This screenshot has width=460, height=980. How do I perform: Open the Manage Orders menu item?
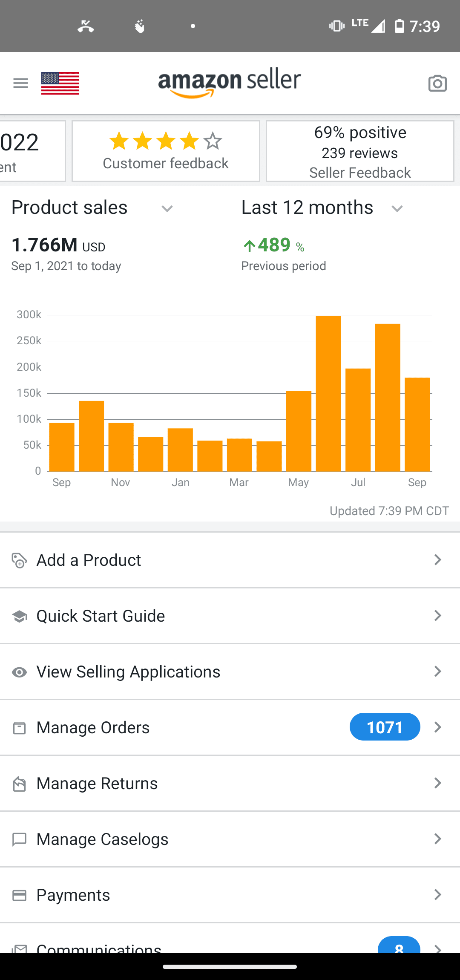click(93, 727)
